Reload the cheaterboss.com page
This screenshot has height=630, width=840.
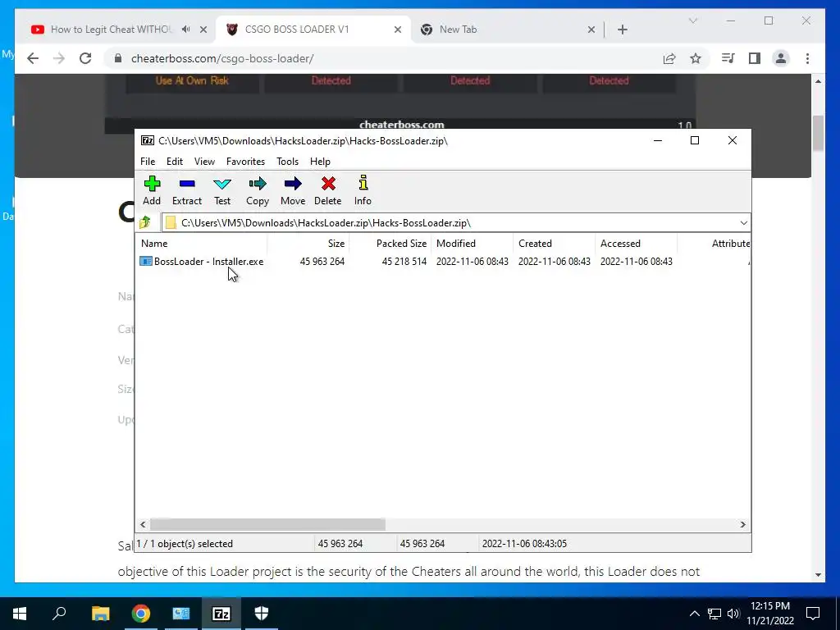(85, 58)
